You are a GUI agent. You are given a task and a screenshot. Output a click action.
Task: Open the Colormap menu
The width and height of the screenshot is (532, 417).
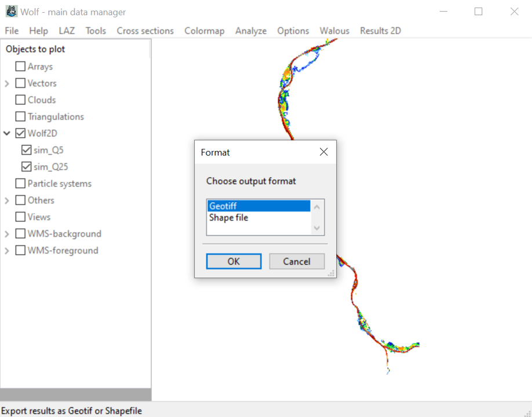pos(204,31)
